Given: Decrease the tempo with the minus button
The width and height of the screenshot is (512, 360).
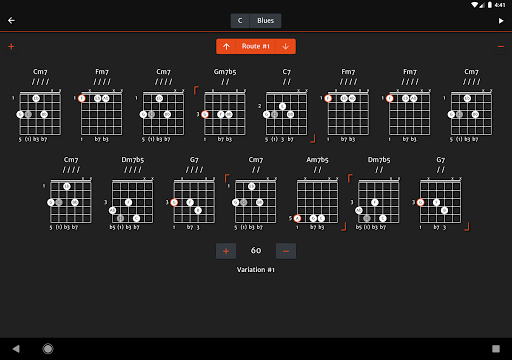Looking at the screenshot, I should (286, 251).
